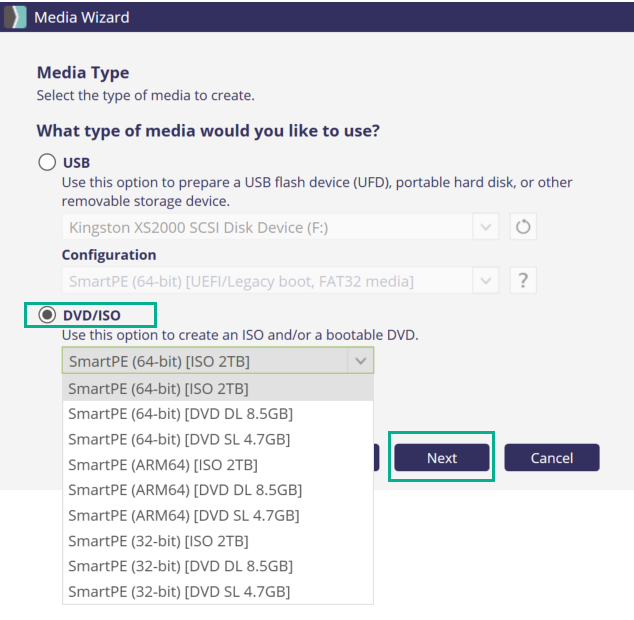Image resolution: width=634 pixels, height=620 pixels.
Task: Choose SmartPE (64-bit) [DVD DL 8.5GB]
Action: coord(180,413)
